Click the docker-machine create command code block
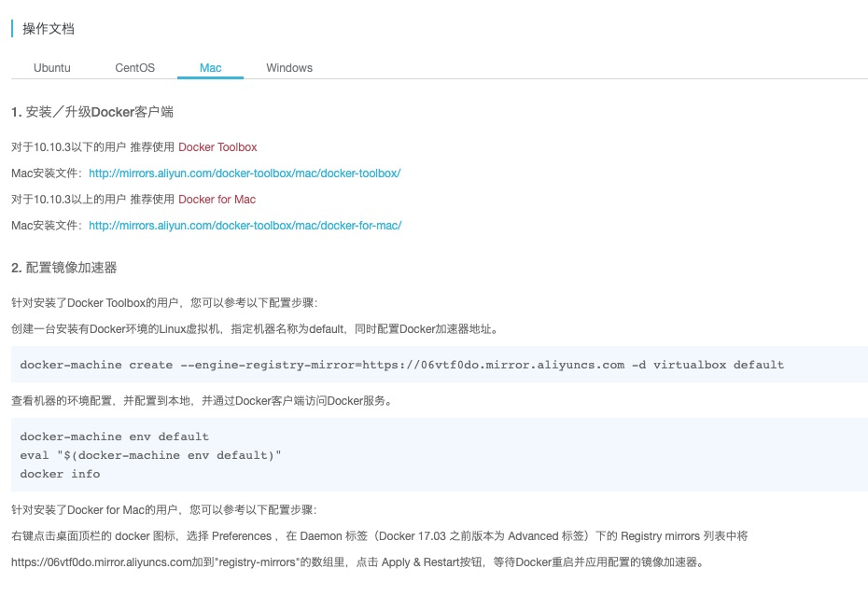868x596 pixels. click(x=440, y=365)
